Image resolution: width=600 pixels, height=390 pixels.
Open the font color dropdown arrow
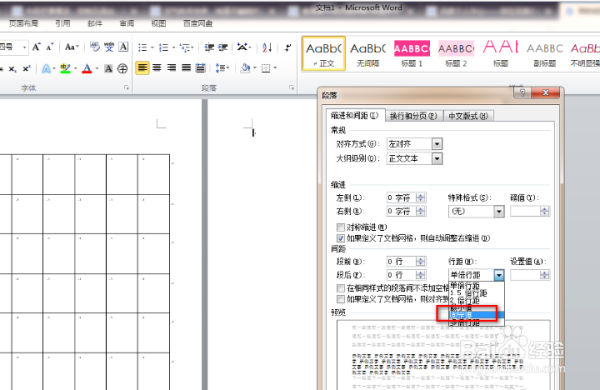click(x=97, y=69)
